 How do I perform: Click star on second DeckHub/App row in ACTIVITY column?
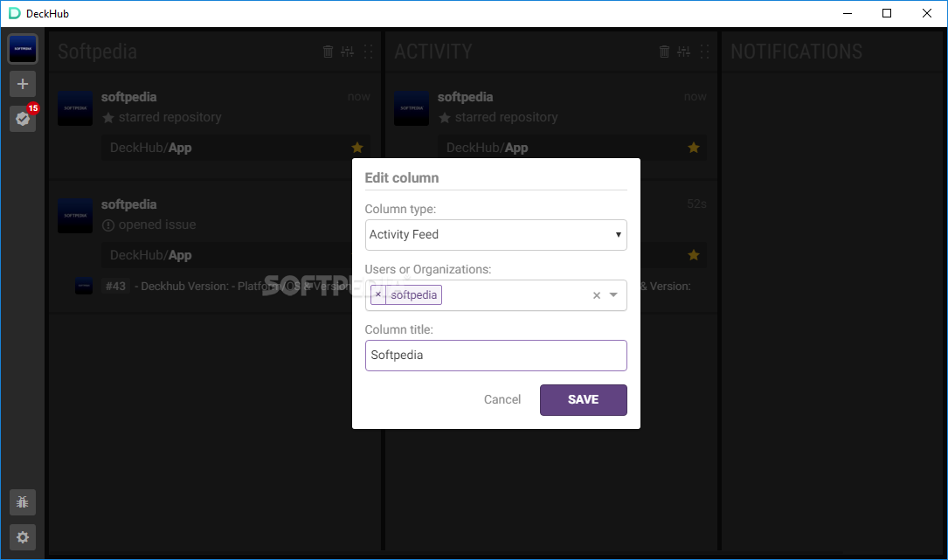tap(694, 255)
